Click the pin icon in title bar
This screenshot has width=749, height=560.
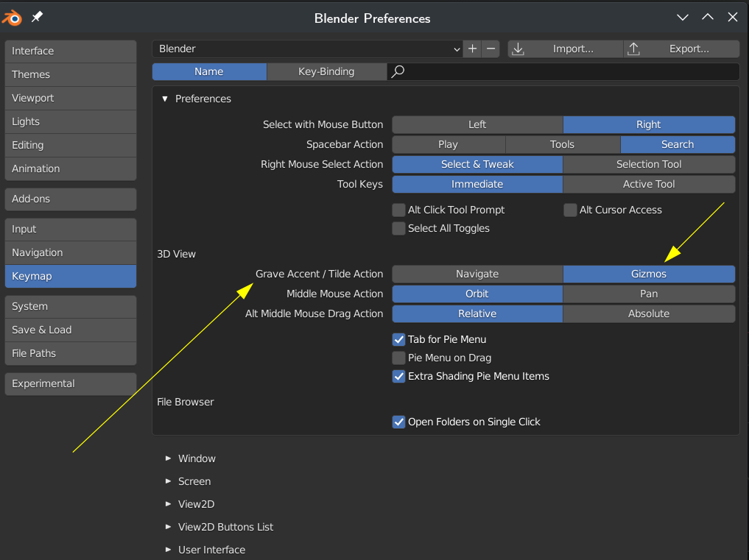coord(38,17)
